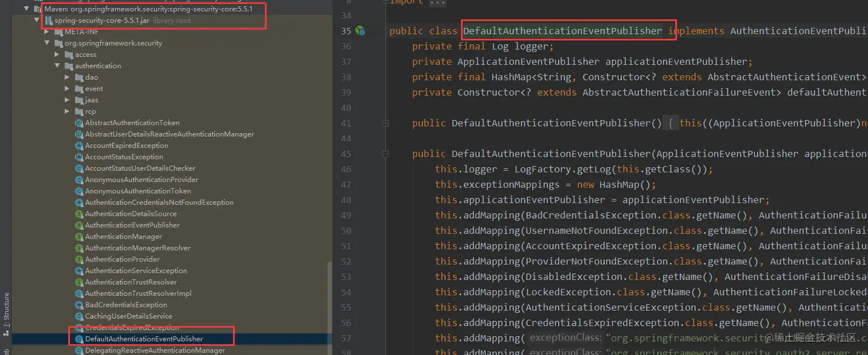Click 'BadCredentialsException' on line 49
Screen dimensions: 868x355
coord(591,215)
